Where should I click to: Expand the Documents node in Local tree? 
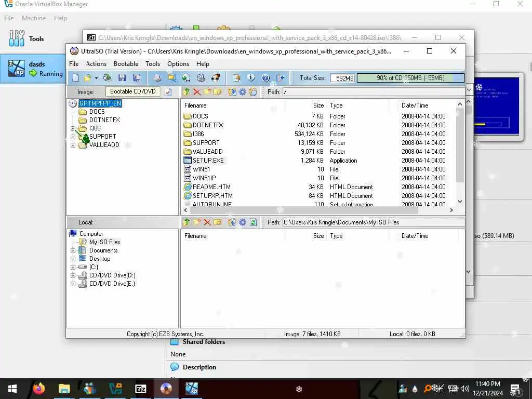(73, 250)
